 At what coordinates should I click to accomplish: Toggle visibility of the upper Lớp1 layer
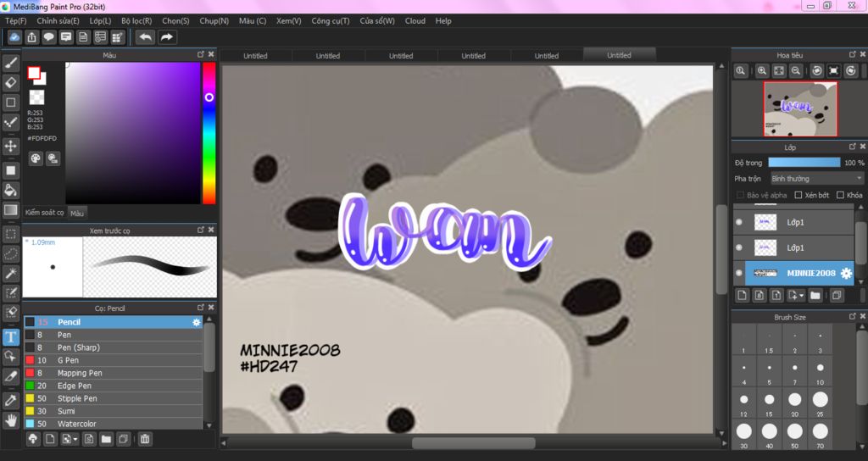[x=739, y=222]
